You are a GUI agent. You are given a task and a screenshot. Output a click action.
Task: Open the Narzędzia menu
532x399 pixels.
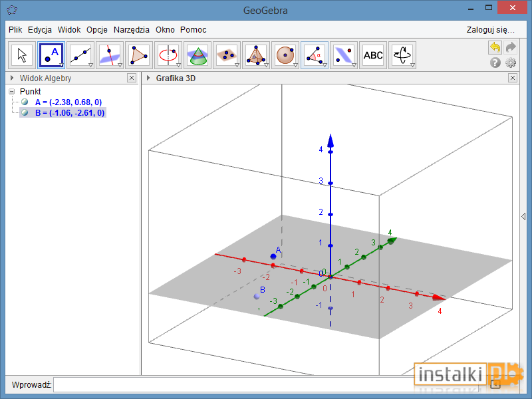pos(131,30)
